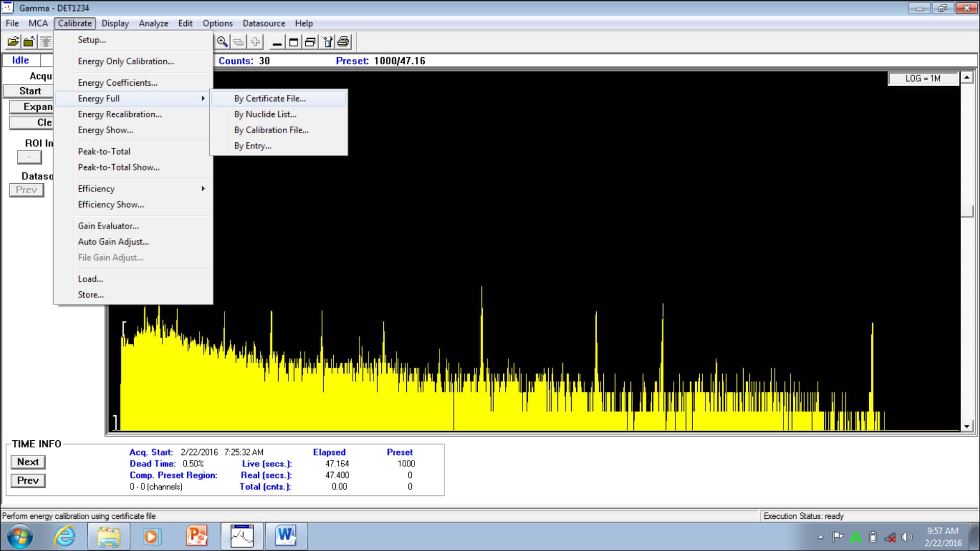Click the Prev datasource button
This screenshot has height=551, width=980.
point(27,190)
